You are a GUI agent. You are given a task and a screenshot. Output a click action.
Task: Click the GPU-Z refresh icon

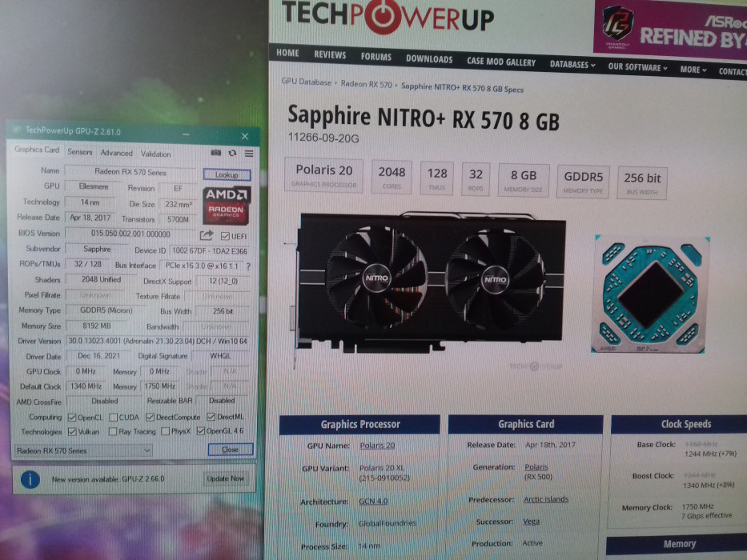tap(232, 153)
